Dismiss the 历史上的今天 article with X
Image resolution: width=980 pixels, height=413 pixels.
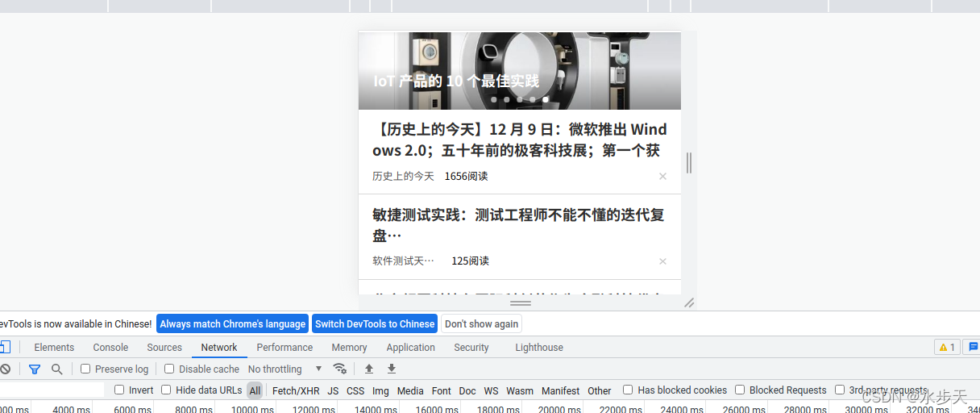click(x=662, y=176)
